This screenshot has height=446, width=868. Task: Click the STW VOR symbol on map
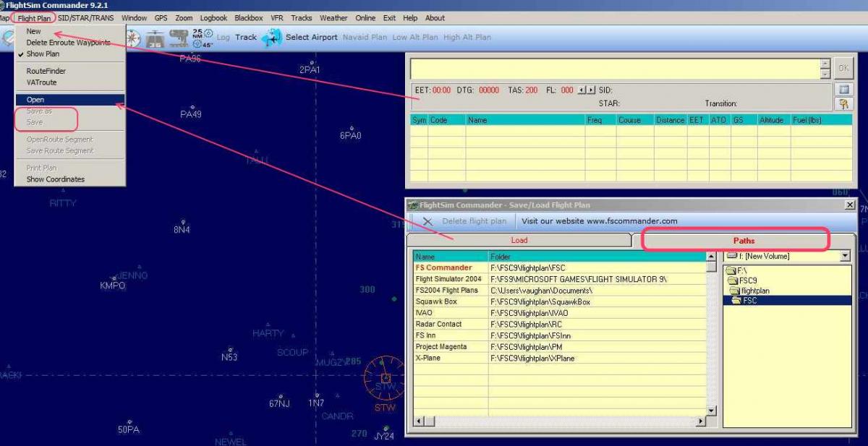coord(386,378)
